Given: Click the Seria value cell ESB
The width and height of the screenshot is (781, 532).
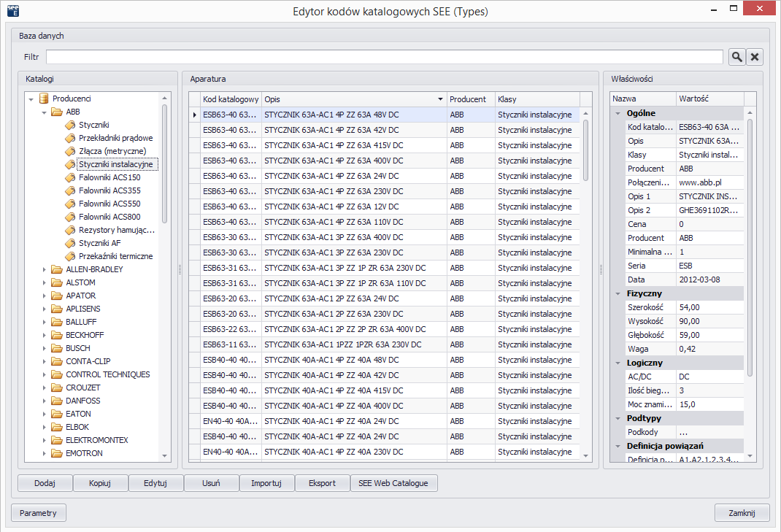Looking at the screenshot, I should pyautogui.click(x=709, y=266).
